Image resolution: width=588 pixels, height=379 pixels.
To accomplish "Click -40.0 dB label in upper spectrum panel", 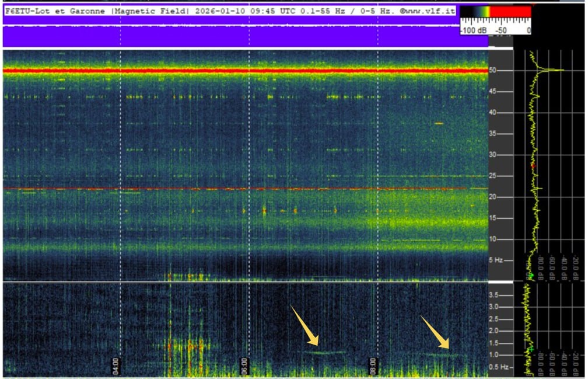I will 563,268.
